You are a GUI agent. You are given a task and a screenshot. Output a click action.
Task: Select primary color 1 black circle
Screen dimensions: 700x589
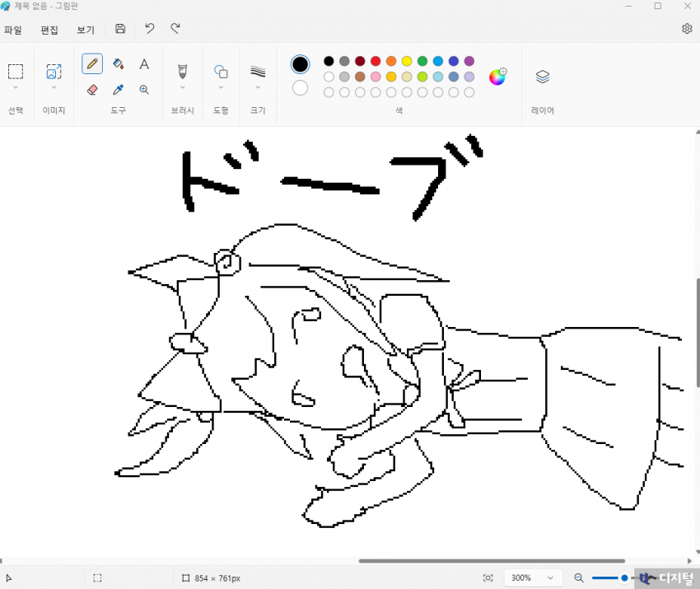point(300,64)
